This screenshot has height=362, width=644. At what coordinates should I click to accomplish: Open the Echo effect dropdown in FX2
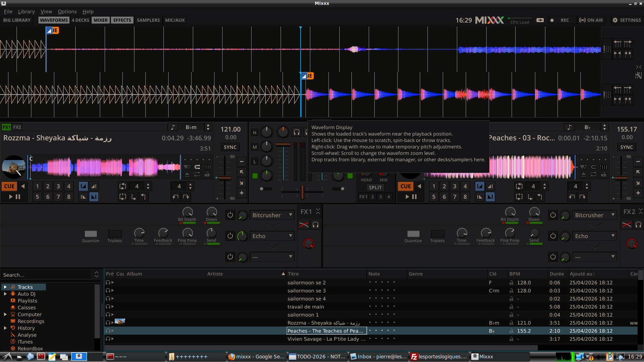click(595, 236)
